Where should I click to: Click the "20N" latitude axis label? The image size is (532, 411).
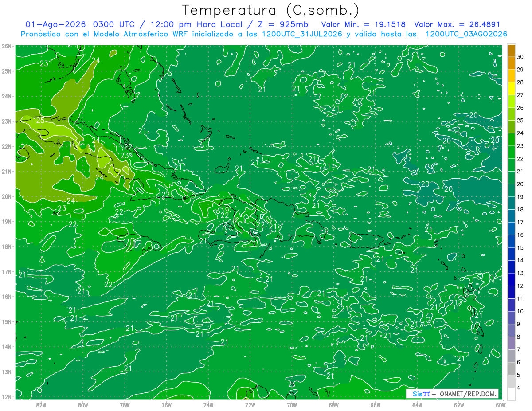click(x=7, y=196)
